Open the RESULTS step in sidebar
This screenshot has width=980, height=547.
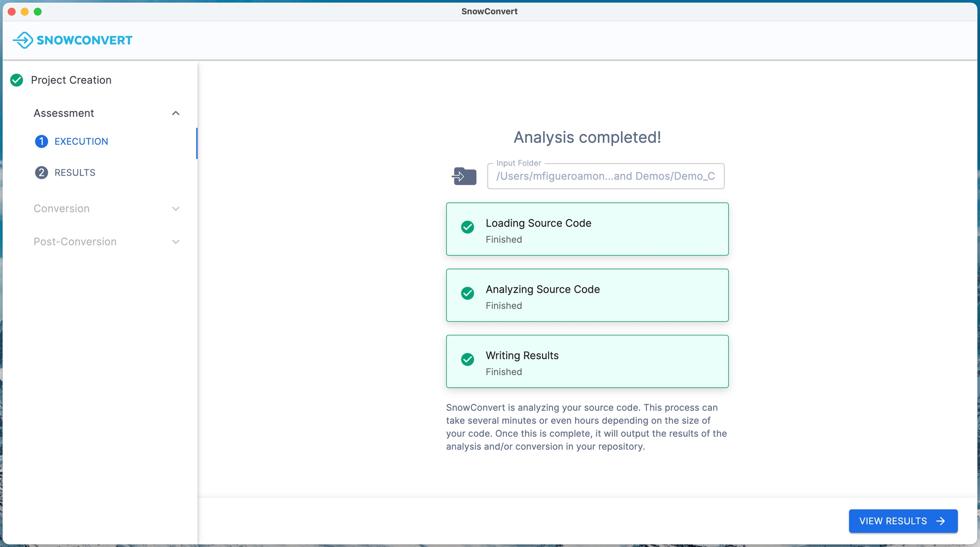(x=75, y=173)
